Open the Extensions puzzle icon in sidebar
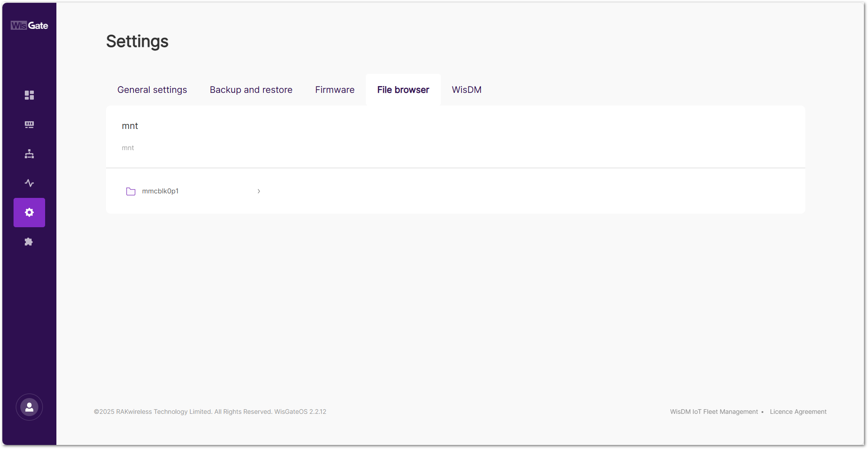The height and width of the screenshot is (449, 868). point(29,242)
